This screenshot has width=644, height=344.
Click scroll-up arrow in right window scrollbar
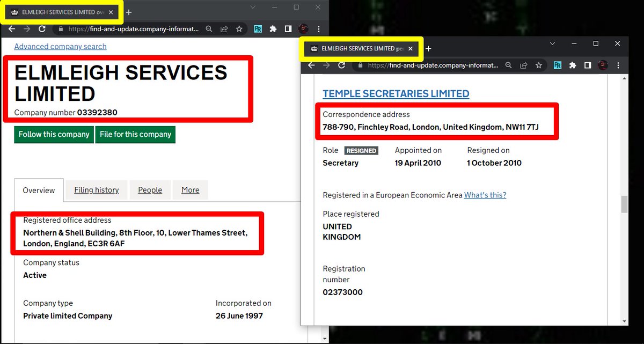pyautogui.click(x=624, y=79)
